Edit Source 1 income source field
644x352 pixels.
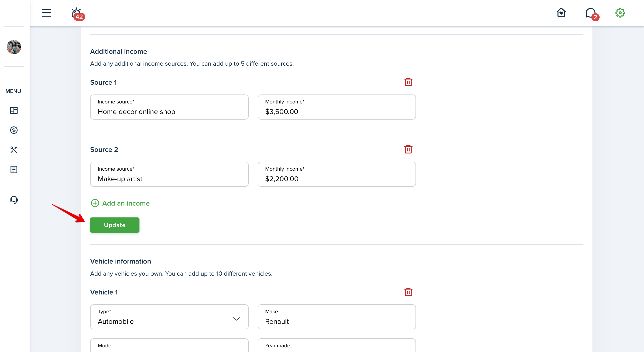click(x=169, y=107)
